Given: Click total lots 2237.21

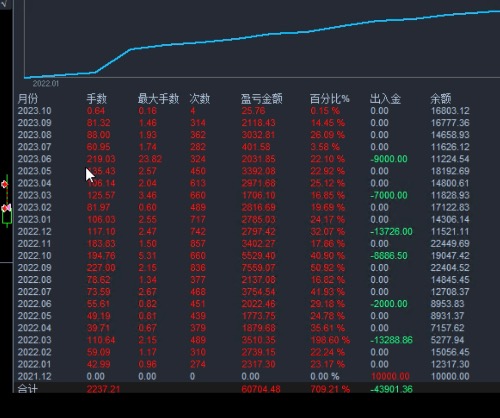Looking at the screenshot, I should click(x=103, y=389).
